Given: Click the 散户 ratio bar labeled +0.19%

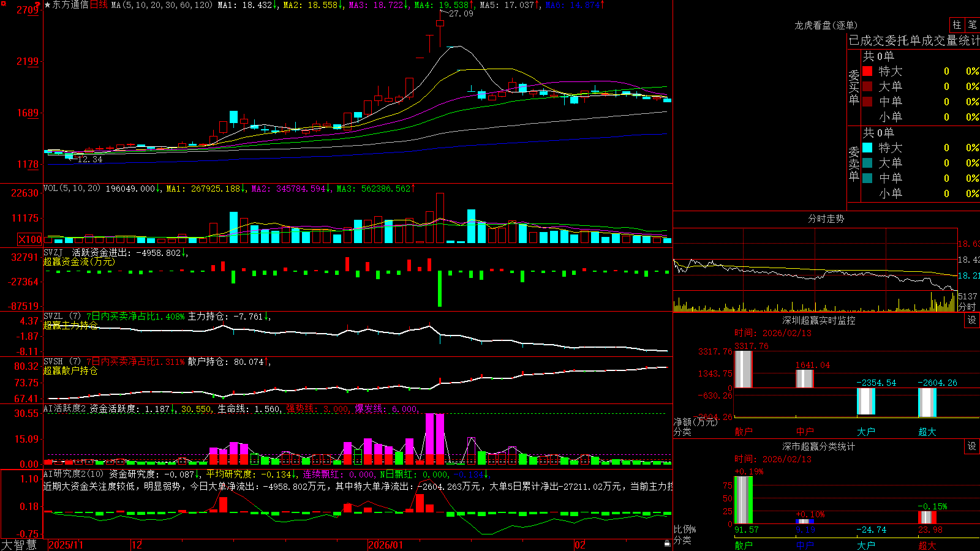Looking at the screenshot, I should 744,500.
